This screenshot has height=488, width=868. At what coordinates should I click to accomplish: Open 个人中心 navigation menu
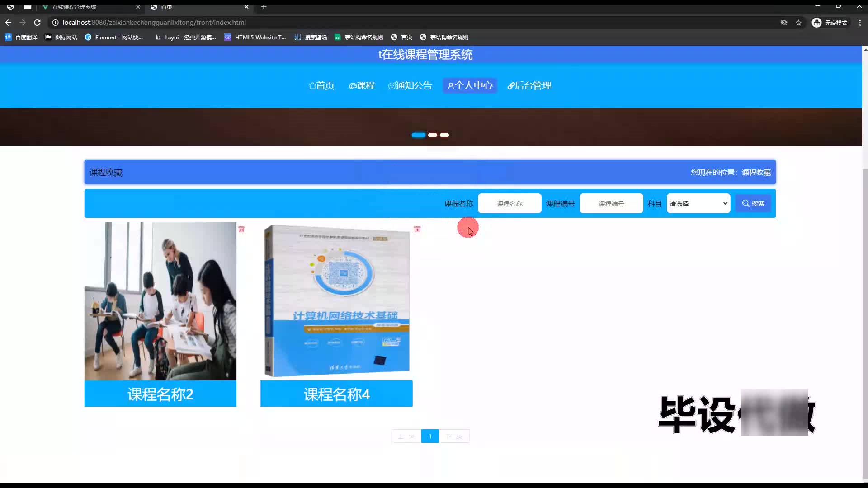click(470, 85)
